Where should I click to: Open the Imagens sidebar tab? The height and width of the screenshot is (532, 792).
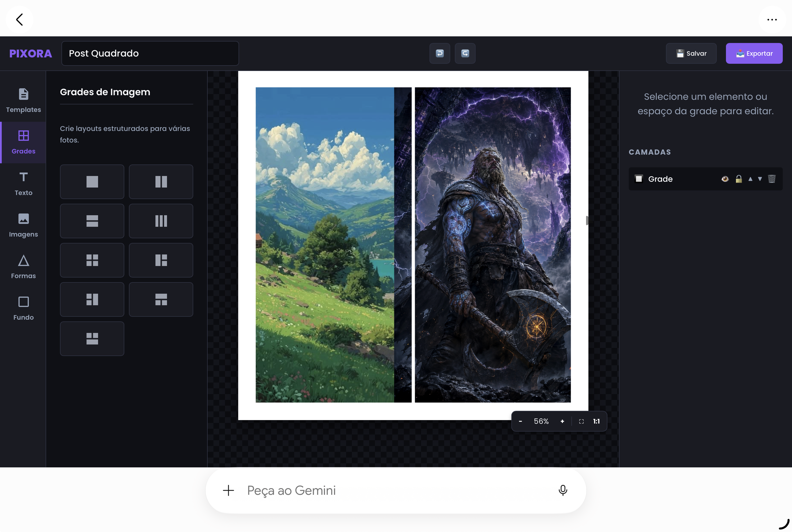(x=23, y=225)
